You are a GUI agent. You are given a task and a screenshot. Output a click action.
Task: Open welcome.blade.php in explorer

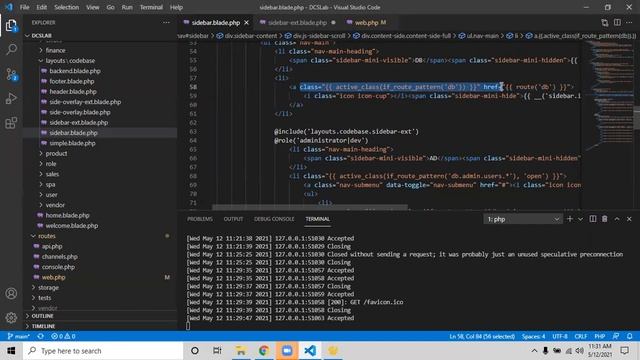(x=71, y=226)
